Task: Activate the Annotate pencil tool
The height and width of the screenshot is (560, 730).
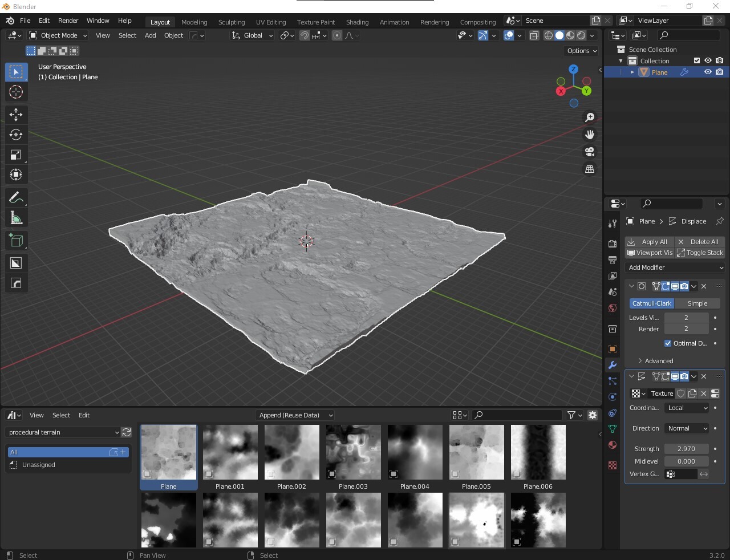Action: [x=15, y=198]
